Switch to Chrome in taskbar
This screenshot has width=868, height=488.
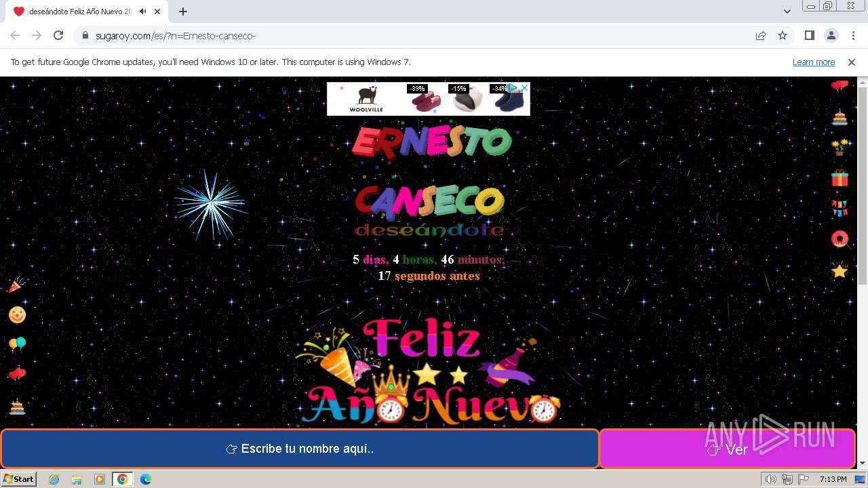[122, 479]
